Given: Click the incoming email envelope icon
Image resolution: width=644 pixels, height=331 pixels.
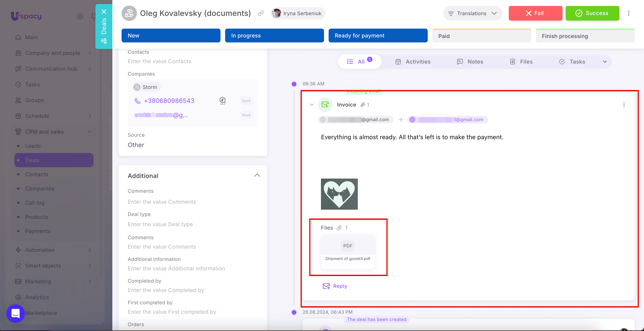Looking at the screenshot, I should pyautogui.click(x=325, y=105).
